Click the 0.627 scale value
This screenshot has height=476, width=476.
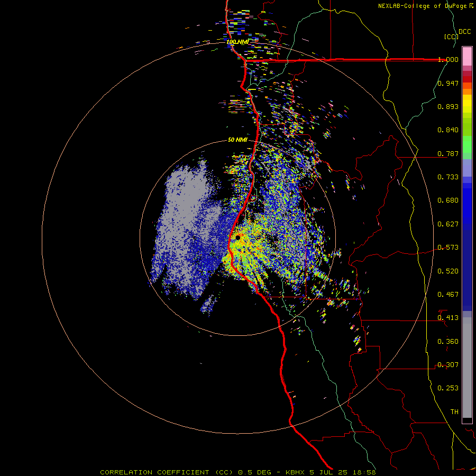click(448, 224)
